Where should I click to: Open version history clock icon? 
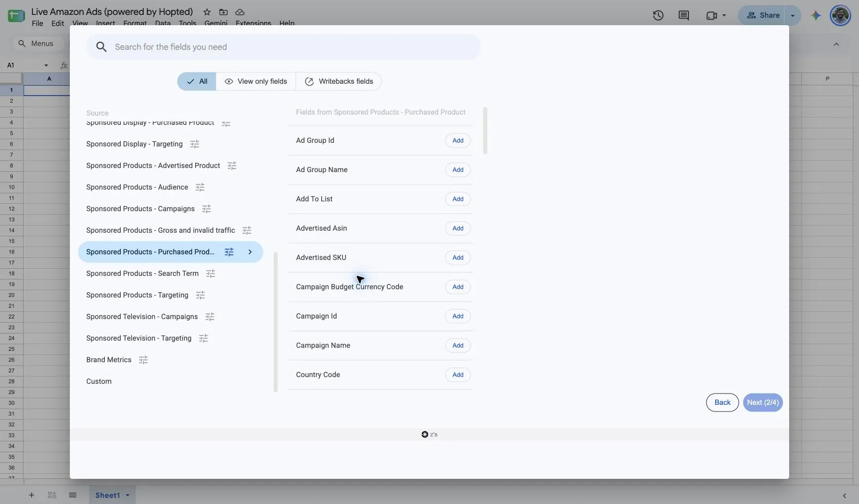[x=658, y=15]
